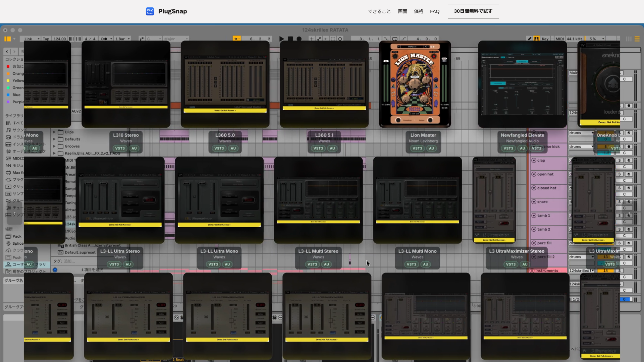644x362 pixels.
Task: Open drums routing dropdown on perc fill 2 row
Action: (x=581, y=257)
